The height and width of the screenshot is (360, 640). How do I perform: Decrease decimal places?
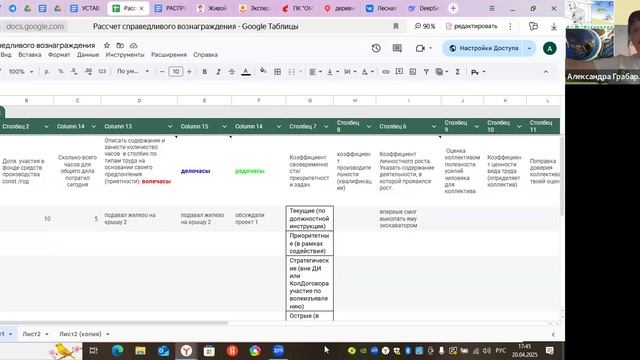(x=74, y=71)
